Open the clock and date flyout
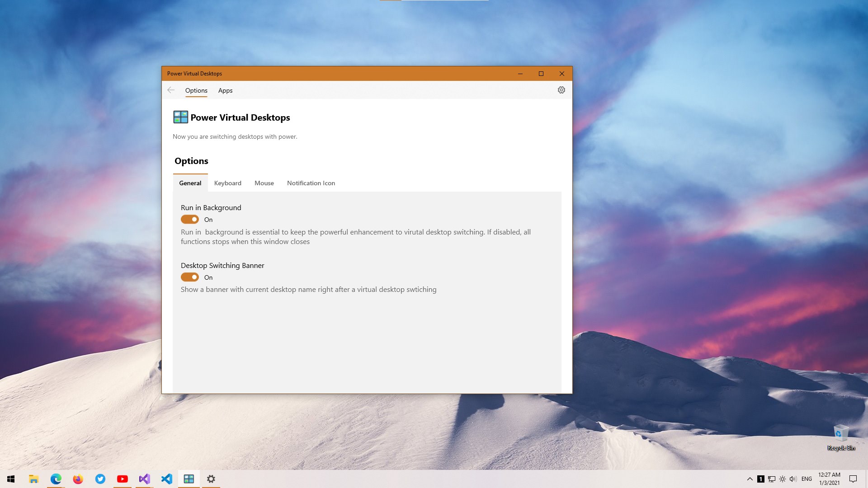Viewport: 868px width, 488px height. coord(829,479)
